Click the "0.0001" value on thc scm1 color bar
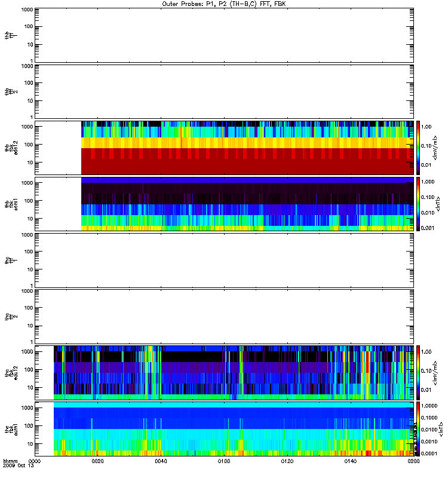Image resolution: width=448 pixels, height=478 pixels. coord(429,454)
